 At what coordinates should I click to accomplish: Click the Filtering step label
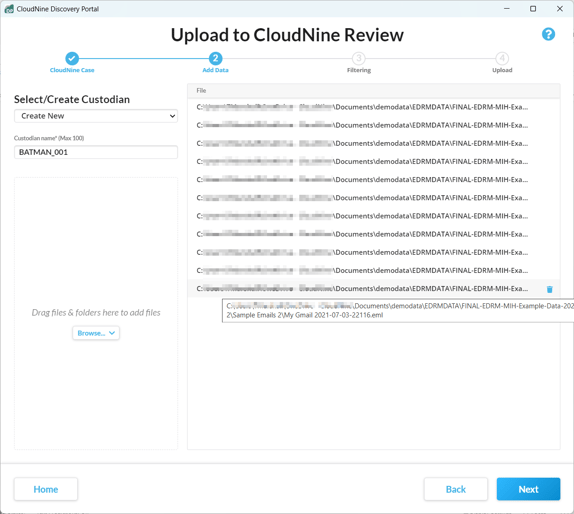[x=359, y=70]
